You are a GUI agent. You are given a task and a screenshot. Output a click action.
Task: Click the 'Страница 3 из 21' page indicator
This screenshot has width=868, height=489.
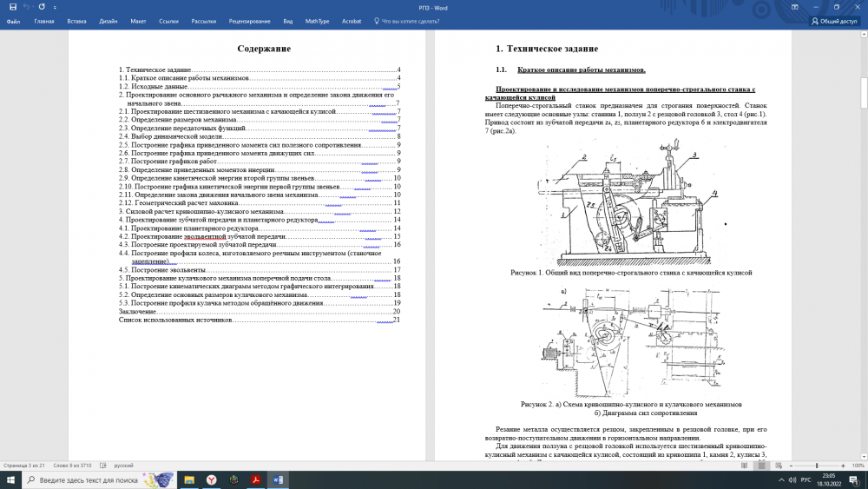[24, 466]
